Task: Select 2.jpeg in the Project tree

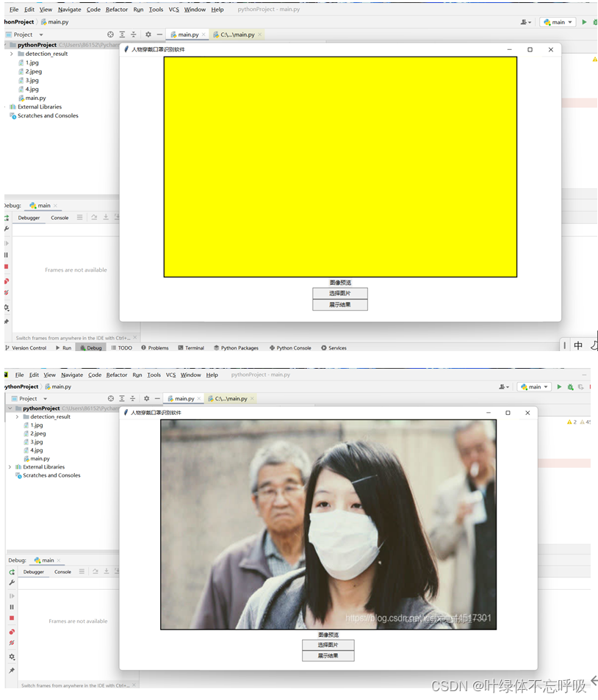Action: (33, 71)
